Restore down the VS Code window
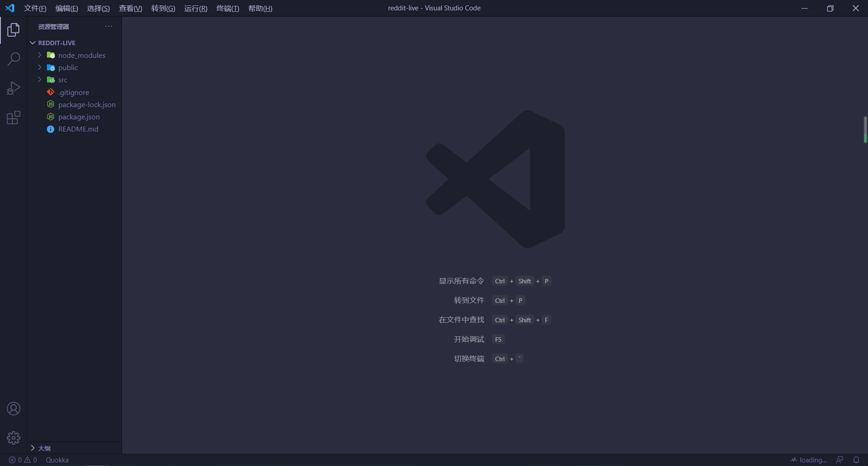This screenshot has height=466, width=868. (x=830, y=8)
